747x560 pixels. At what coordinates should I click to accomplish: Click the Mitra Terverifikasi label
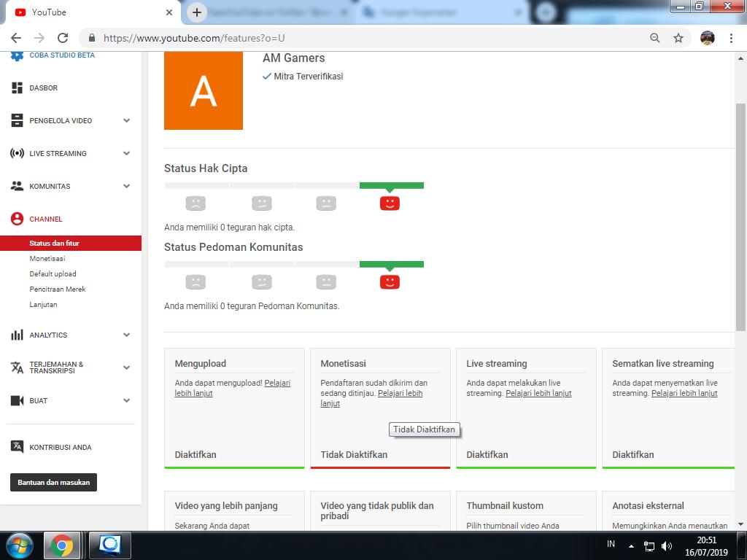(x=309, y=76)
